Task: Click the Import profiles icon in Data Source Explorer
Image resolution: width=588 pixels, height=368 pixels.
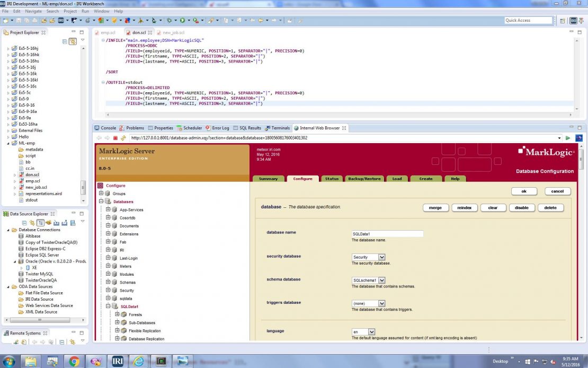Action: click(x=56, y=223)
